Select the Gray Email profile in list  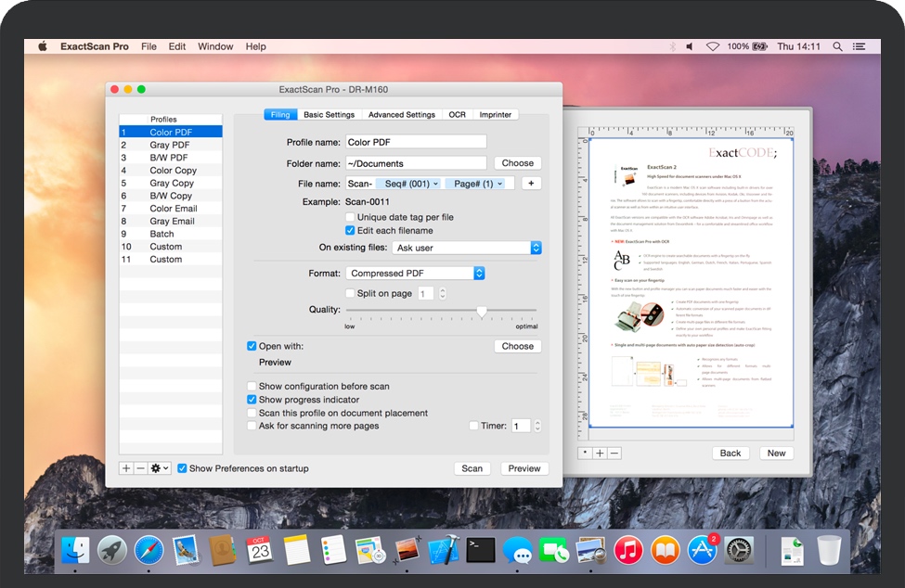click(x=172, y=222)
